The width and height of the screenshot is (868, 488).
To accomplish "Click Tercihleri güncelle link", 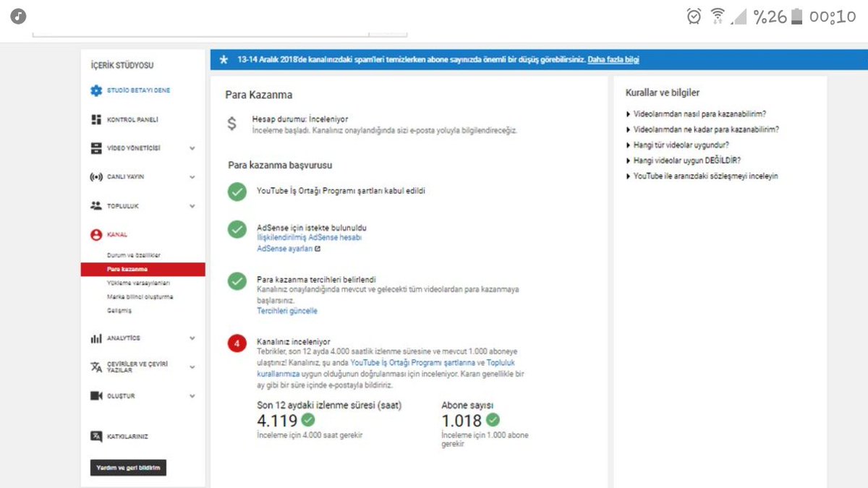I will click(287, 311).
